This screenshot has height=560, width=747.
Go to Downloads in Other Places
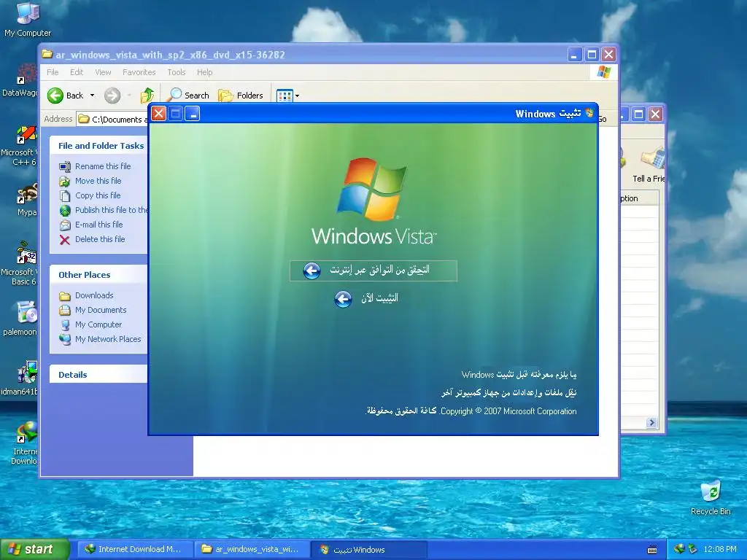tap(94, 296)
